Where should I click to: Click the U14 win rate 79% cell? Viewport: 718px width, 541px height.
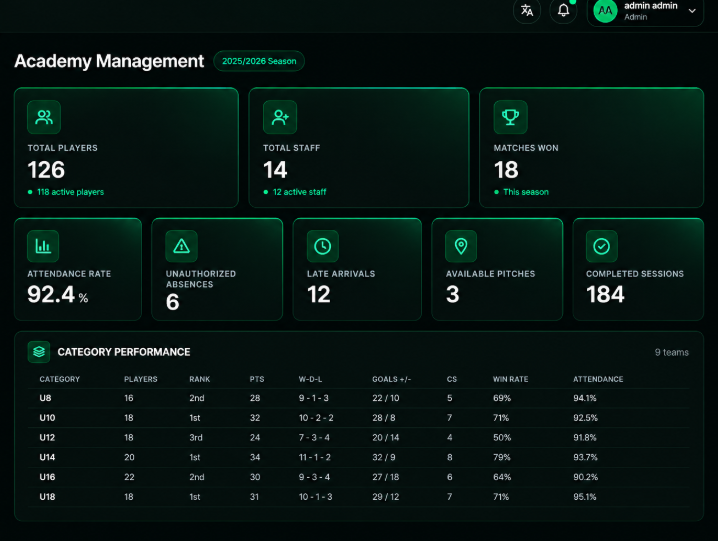click(501, 457)
